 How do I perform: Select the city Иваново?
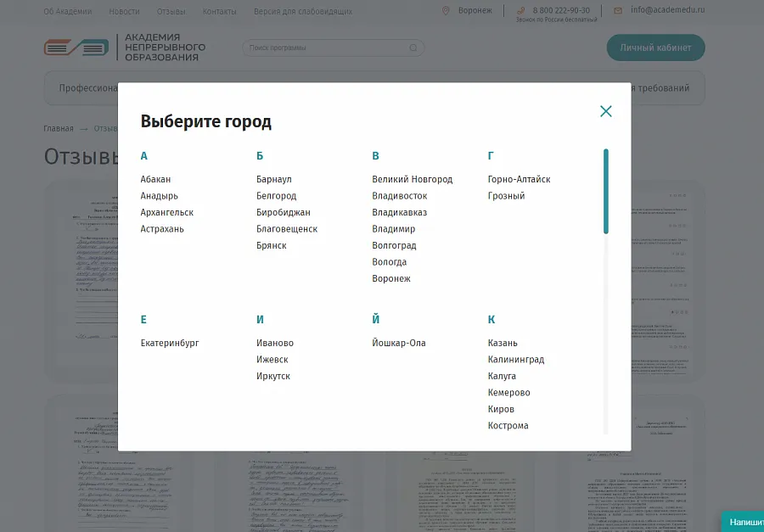(275, 343)
